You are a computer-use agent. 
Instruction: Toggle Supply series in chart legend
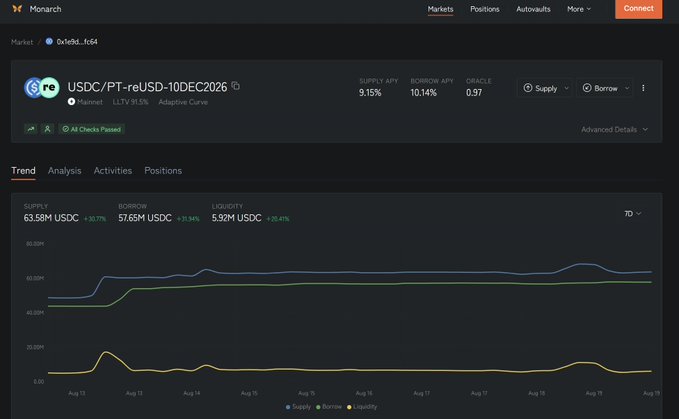(x=298, y=406)
